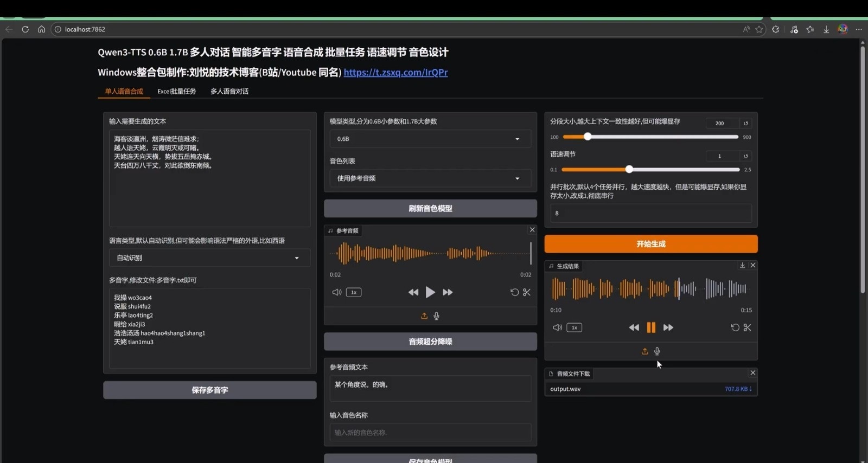Switch to 多人语音对话 tab

229,91
